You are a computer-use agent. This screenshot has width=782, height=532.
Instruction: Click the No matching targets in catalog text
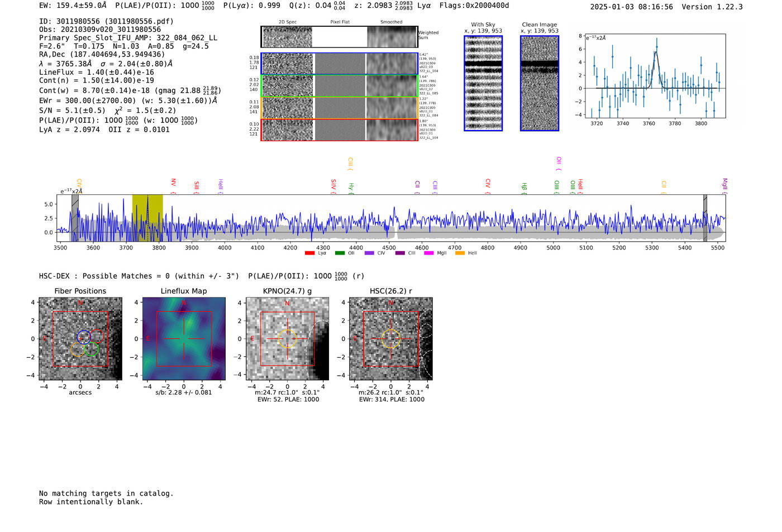[x=106, y=493]
